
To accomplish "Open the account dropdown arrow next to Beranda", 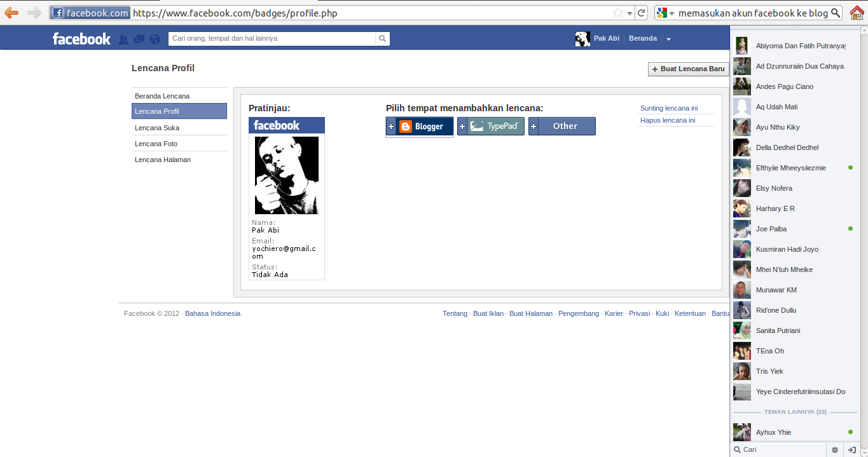I will (668, 39).
